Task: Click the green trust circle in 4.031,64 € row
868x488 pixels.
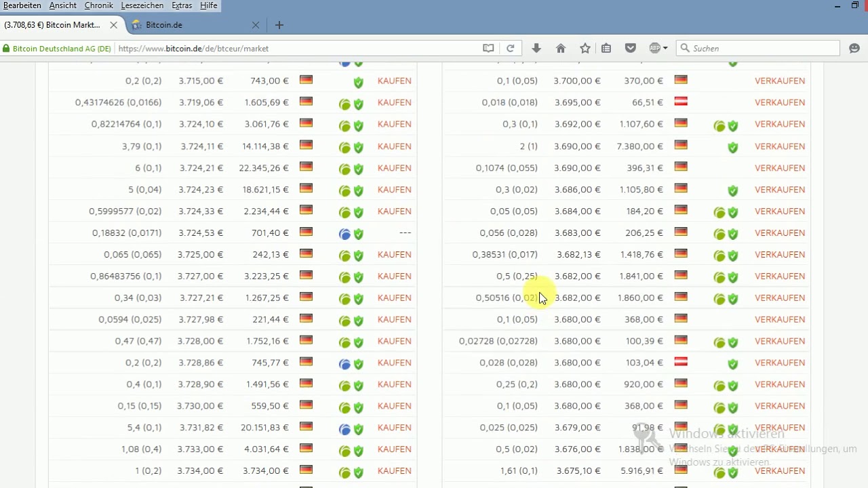Action: [344, 451]
